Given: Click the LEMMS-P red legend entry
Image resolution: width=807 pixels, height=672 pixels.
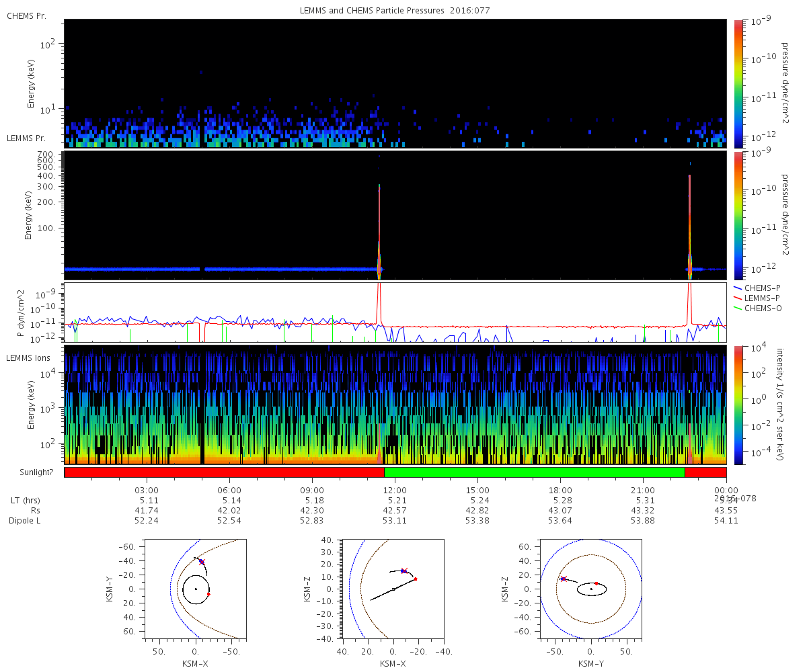Looking at the screenshot, I should click(x=757, y=298).
